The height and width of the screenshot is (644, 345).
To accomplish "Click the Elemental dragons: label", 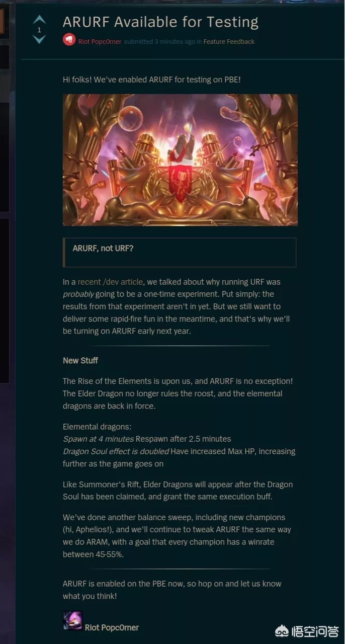I will click(97, 427).
